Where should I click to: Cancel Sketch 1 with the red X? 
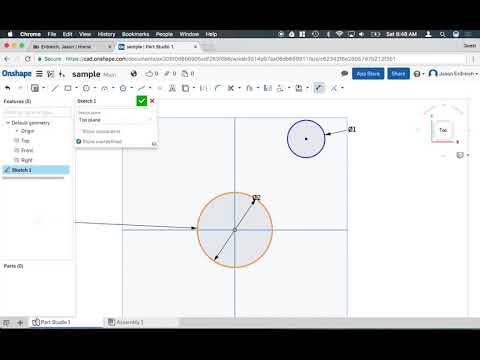pyautogui.click(x=152, y=101)
